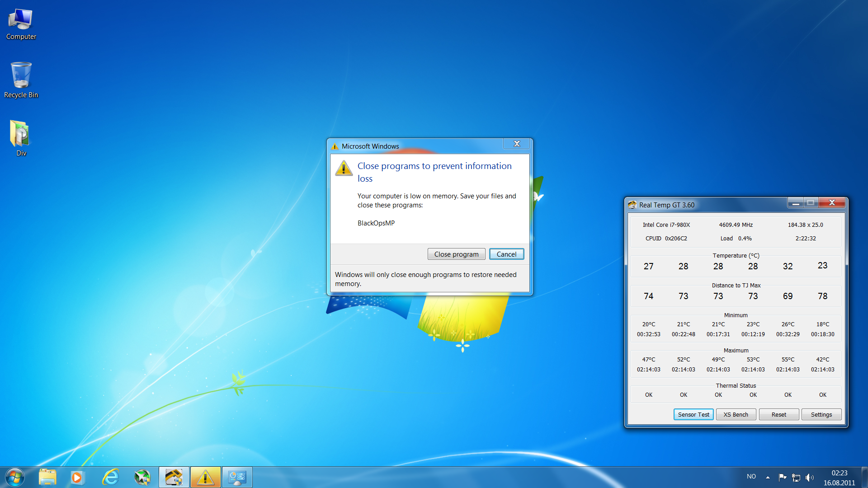Click maximum temperature 47°C
The width and height of the screenshot is (868, 488).
(649, 360)
